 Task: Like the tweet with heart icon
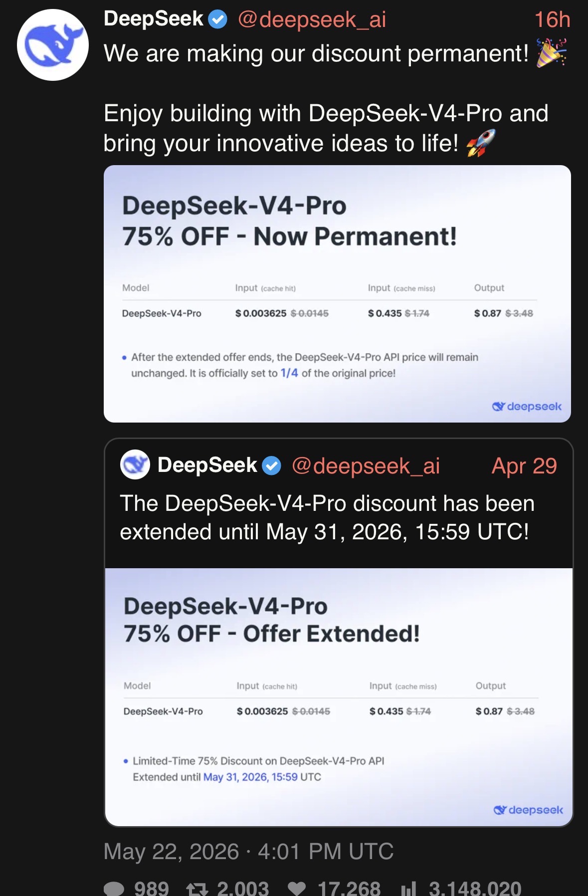click(x=297, y=889)
